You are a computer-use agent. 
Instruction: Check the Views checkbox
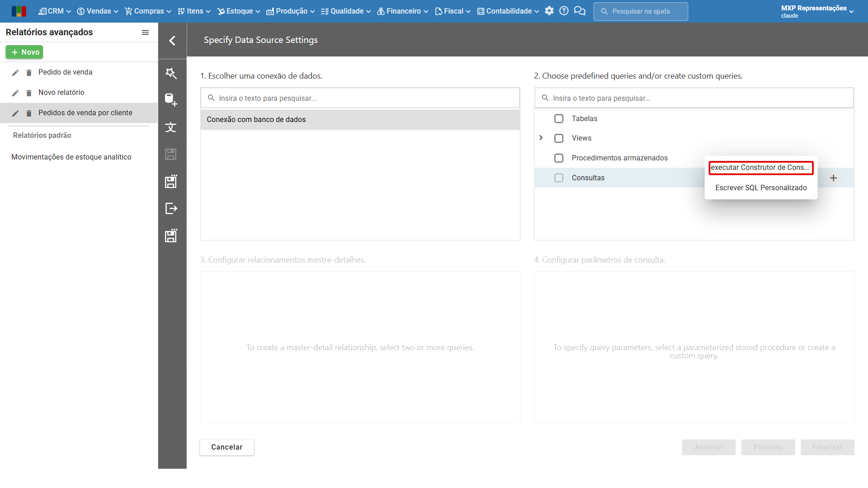[x=559, y=138]
